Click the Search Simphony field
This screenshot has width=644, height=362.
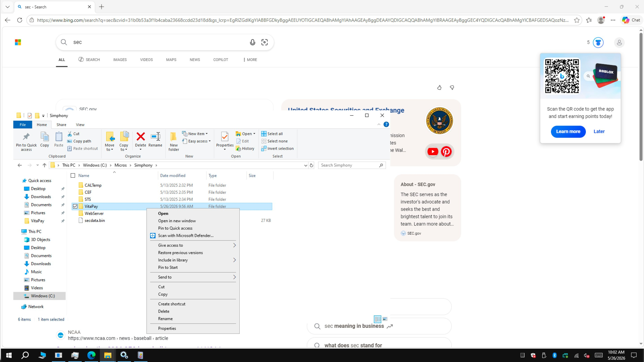[352, 165]
